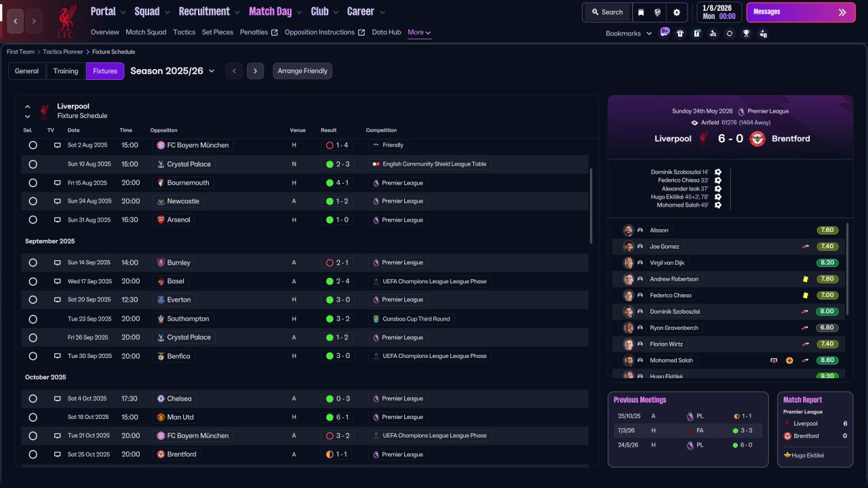
Task: Open the Bookmarks dropdown
Action: tap(629, 33)
